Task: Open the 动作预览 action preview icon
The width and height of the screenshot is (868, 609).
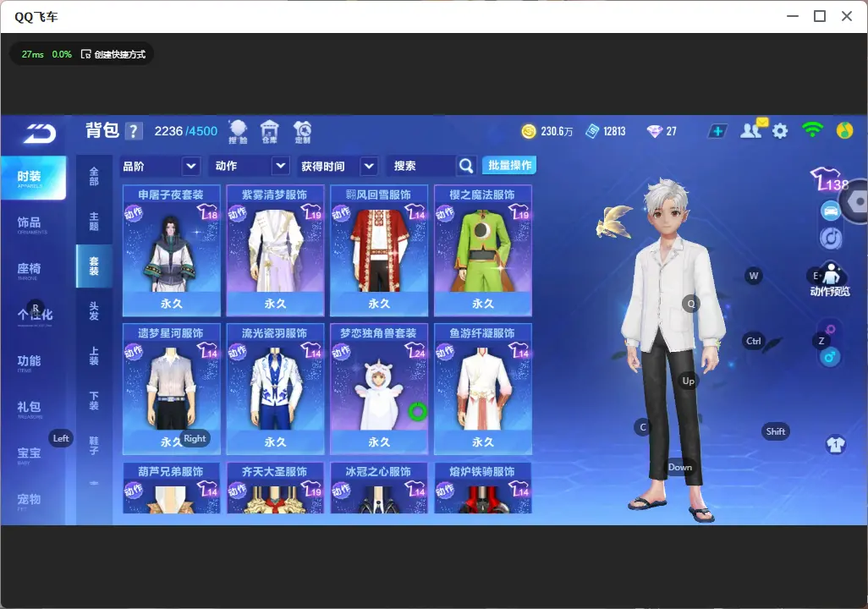Action: [829, 280]
